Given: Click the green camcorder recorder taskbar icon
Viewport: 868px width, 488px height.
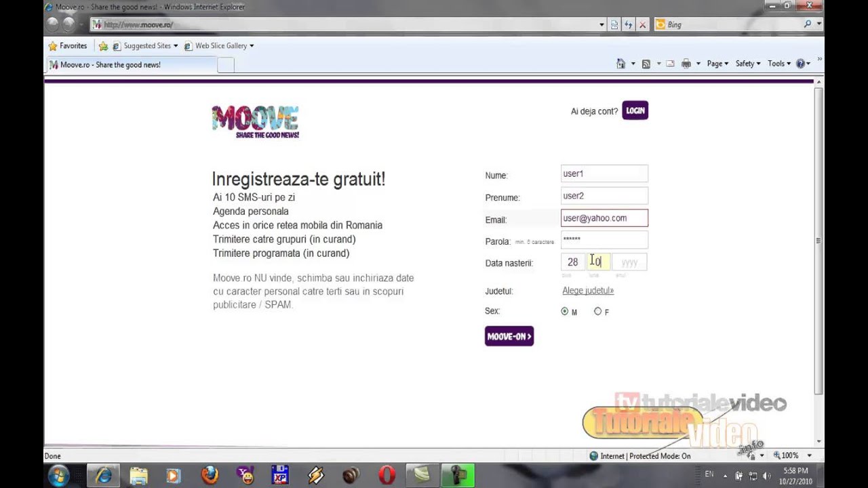Looking at the screenshot, I should tap(458, 476).
